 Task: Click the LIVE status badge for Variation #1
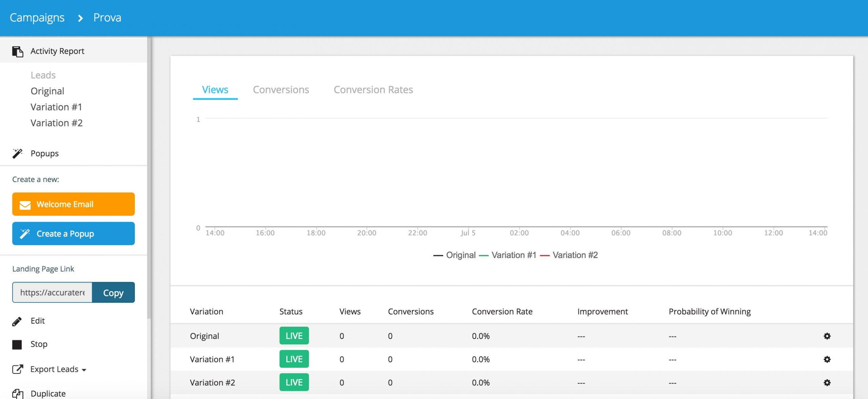pyautogui.click(x=293, y=359)
